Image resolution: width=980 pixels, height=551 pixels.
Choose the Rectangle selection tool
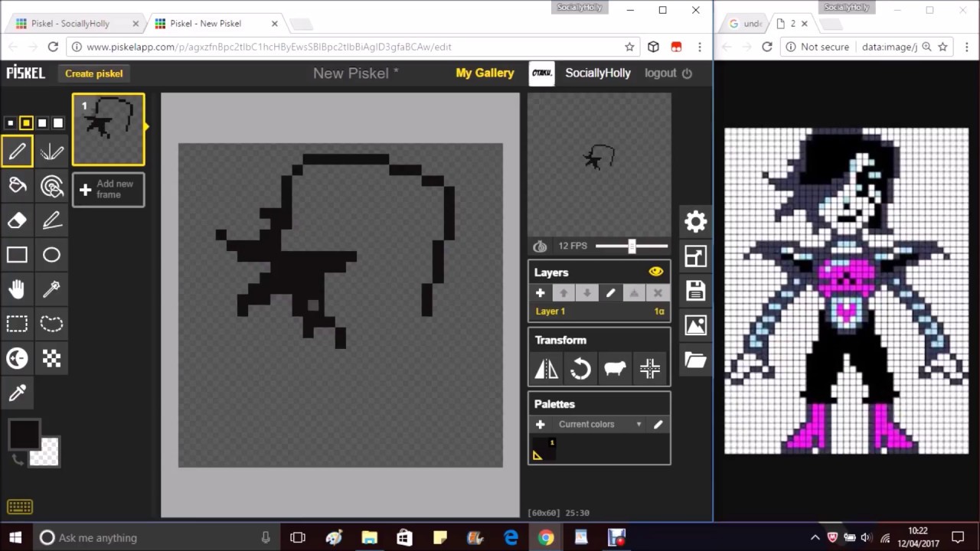point(17,324)
